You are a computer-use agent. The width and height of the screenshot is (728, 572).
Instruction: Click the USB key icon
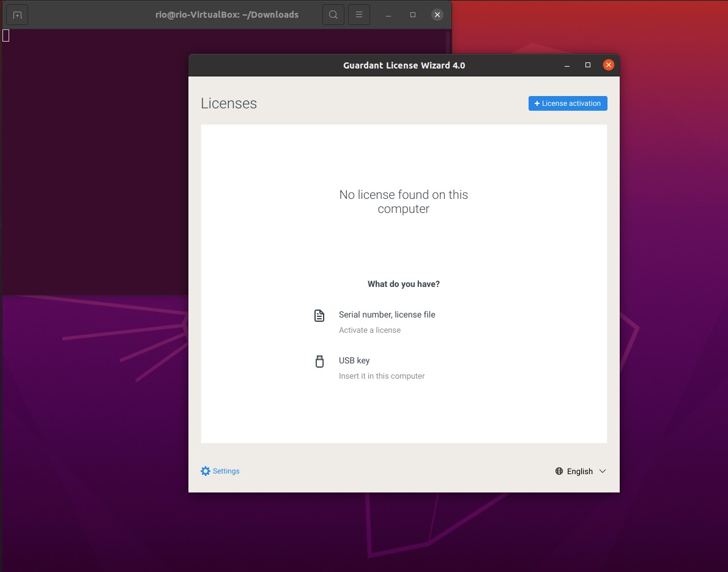pos(319,361)
